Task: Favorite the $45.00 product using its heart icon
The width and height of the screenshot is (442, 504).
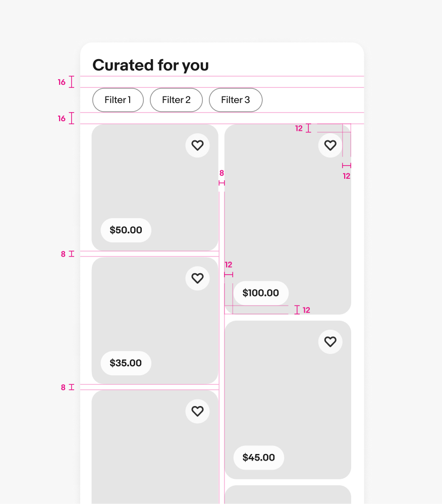Action: pyautogui.click(x=330, y=341)
